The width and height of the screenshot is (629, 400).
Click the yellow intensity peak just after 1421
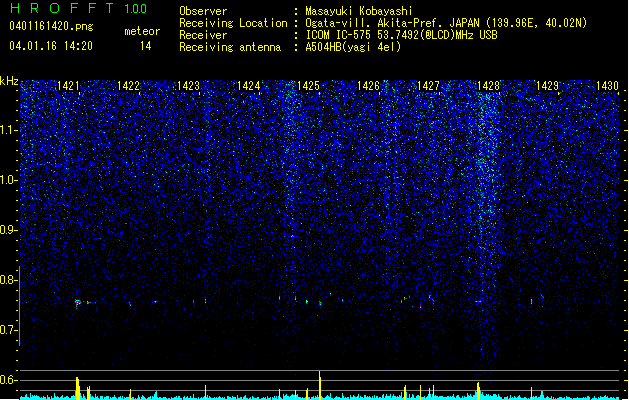[78, 388]
